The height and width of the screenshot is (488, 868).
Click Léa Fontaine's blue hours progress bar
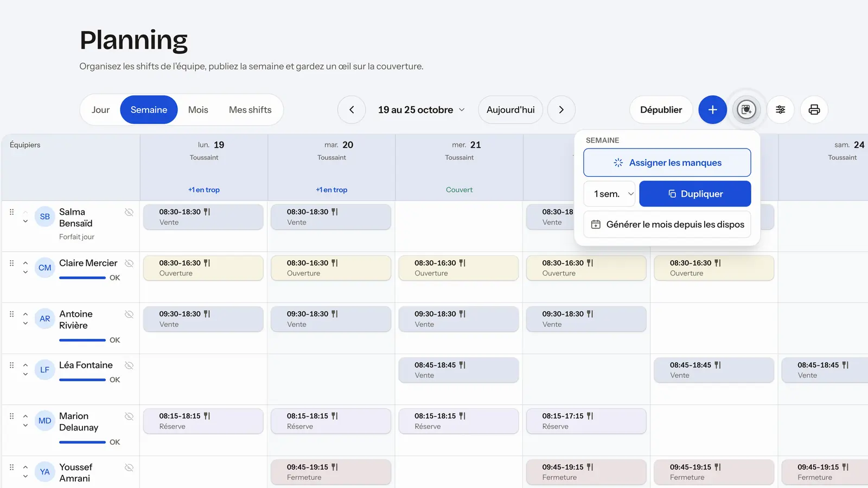pyautogui.click(x=82, y=380)
